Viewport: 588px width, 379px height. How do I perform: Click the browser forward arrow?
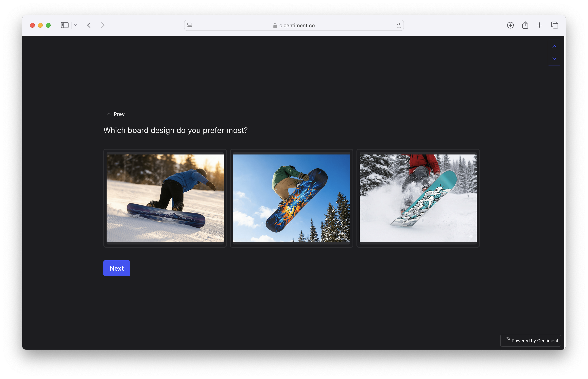pyautogui.click(x=103, y=25)
